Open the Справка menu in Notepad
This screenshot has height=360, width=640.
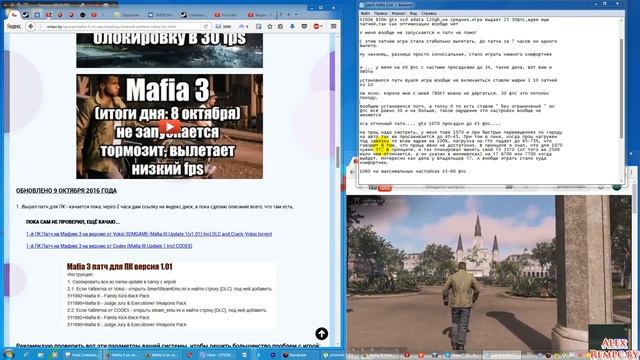pyautogui.click(x=428, y=13)
